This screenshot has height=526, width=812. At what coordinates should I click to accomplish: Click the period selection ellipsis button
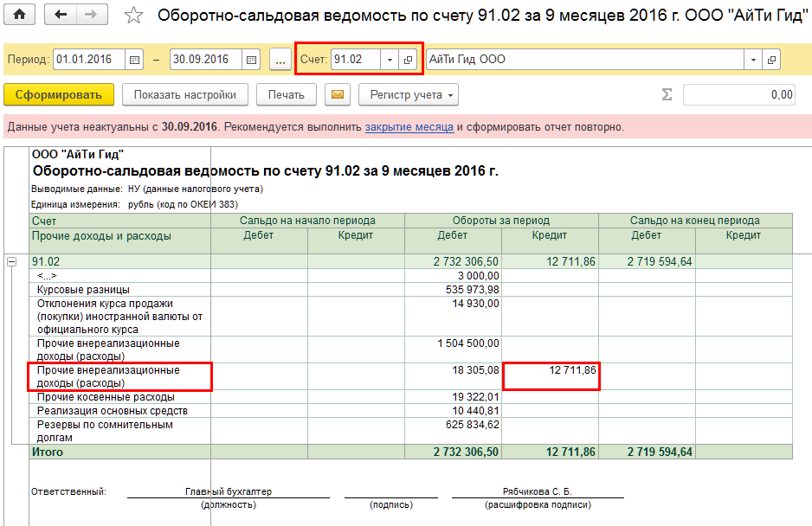(x=280, y=60)
